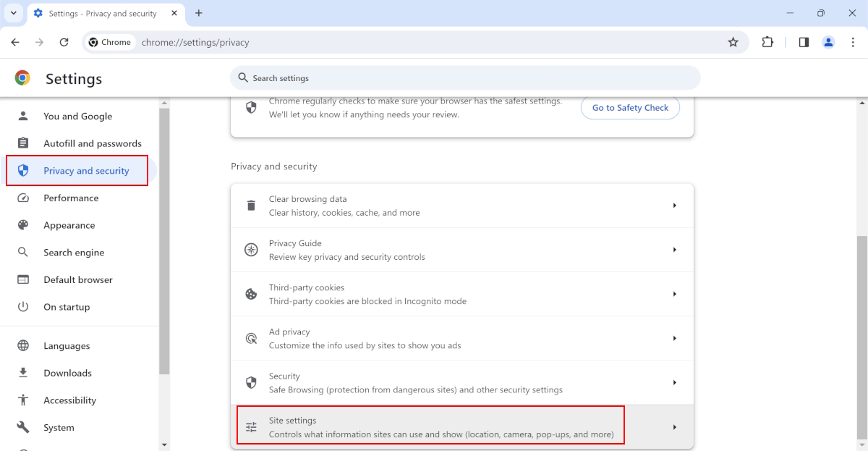Open a new tab with plus button
868x451 pixels.
199,13
